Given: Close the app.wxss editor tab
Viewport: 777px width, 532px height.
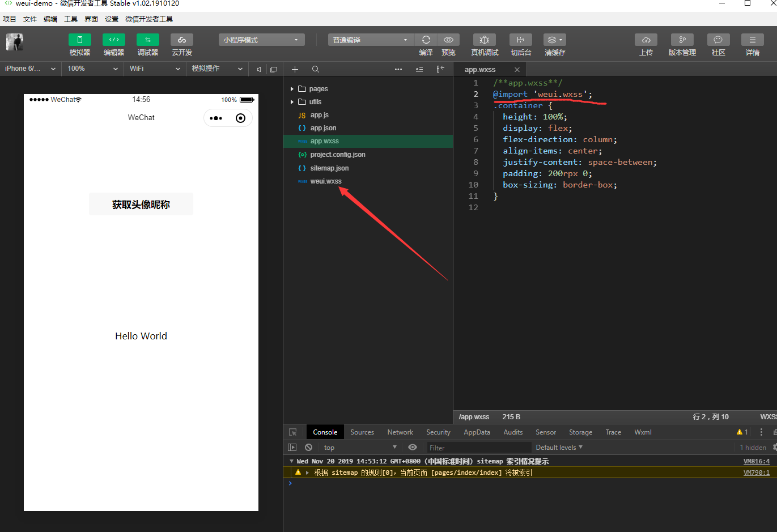Looking at the screenshot, I should 517,70.
